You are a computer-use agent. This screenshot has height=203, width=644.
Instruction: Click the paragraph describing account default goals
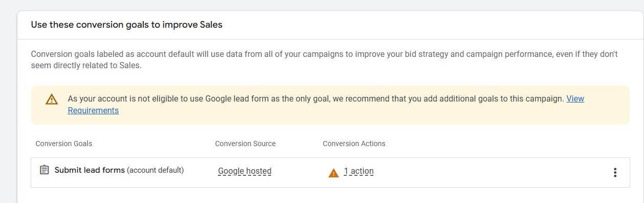click(324, 59)
